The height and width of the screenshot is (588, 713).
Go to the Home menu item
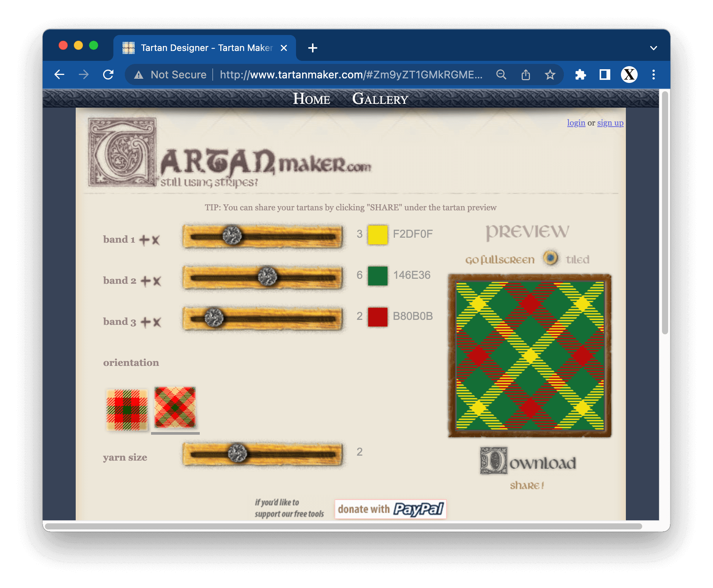tap(312, 99)
